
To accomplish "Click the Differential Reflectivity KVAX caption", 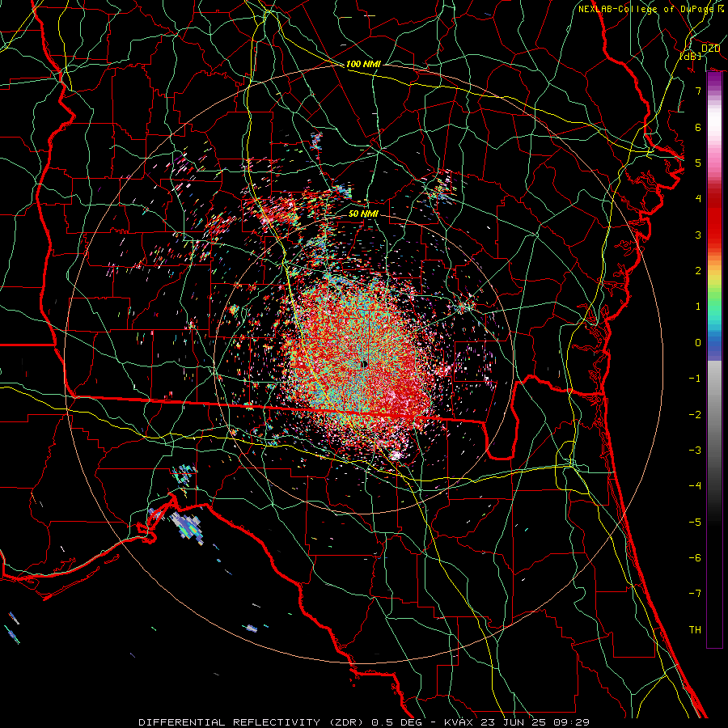I will (364, 722).
